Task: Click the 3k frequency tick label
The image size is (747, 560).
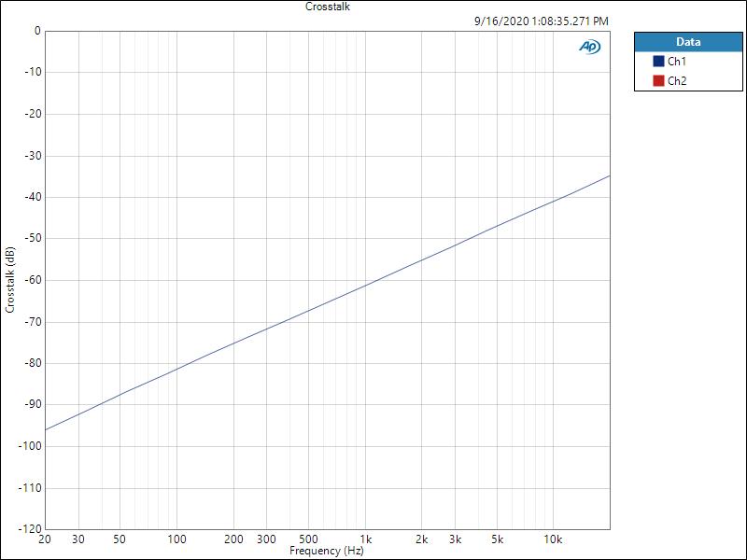Action: (x=455, y=539)
